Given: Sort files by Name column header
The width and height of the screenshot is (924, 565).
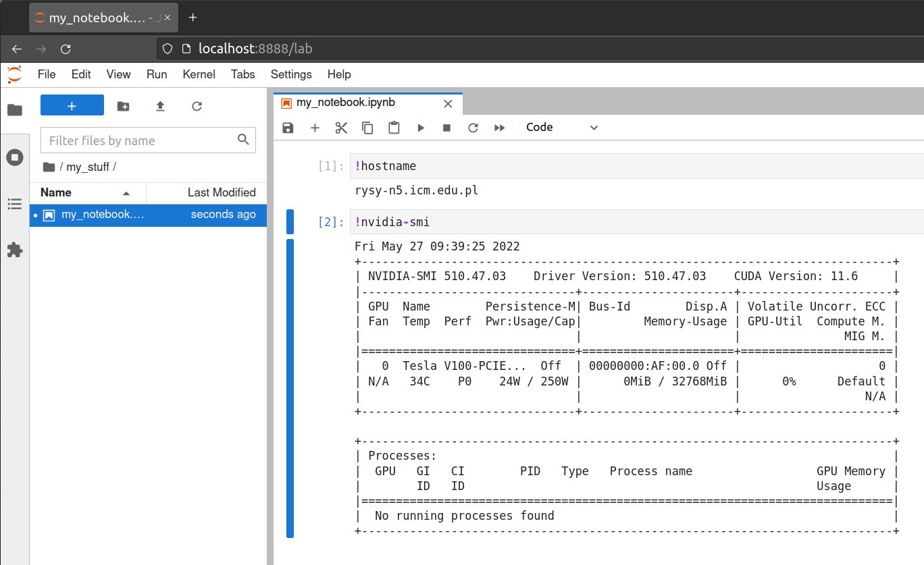Looking at the screenshot, I should click(x=56, y=192).
